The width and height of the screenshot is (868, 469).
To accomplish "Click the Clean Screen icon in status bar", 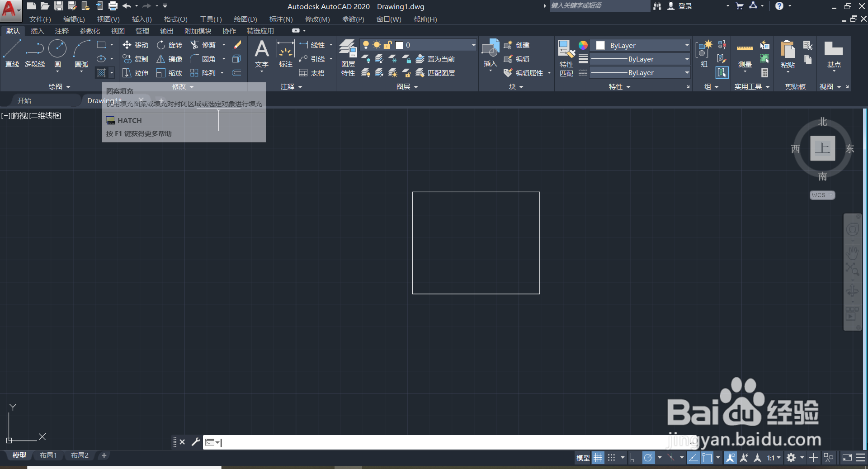I will click(x=847, y=458).
